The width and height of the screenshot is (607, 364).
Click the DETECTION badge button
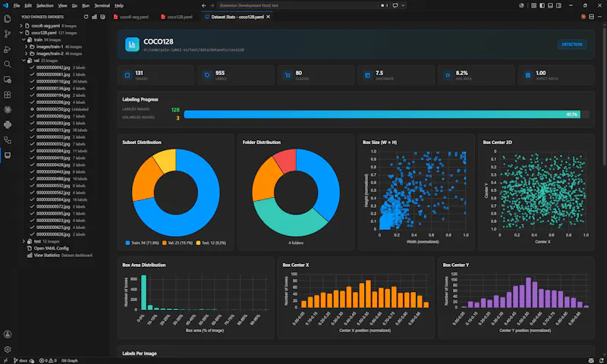[572, 45]
